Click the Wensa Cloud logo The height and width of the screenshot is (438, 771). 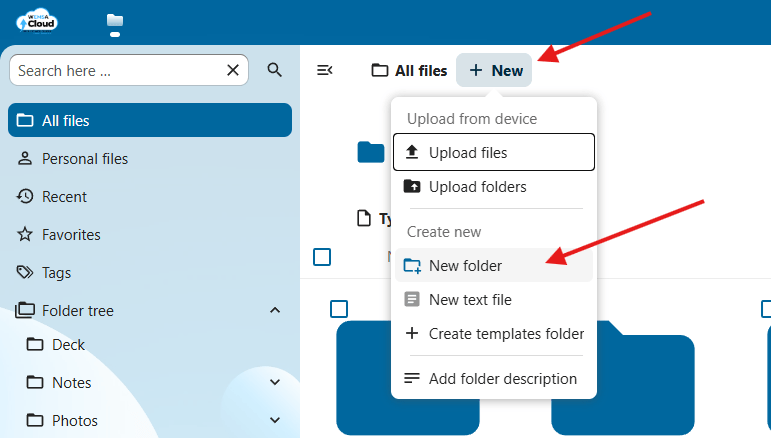[37, 21]
